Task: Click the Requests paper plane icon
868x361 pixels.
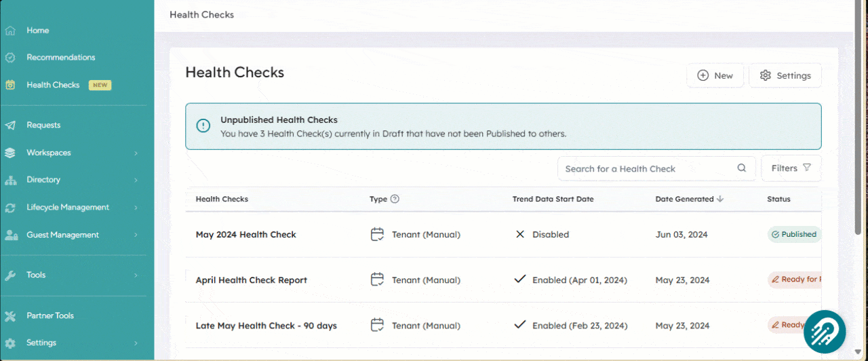Action: [10, 126]
